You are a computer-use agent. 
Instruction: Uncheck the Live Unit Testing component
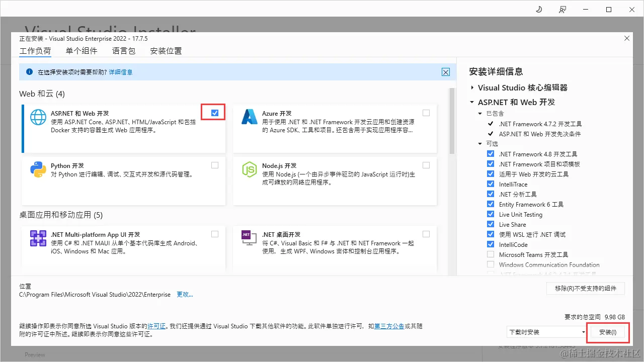491,215
